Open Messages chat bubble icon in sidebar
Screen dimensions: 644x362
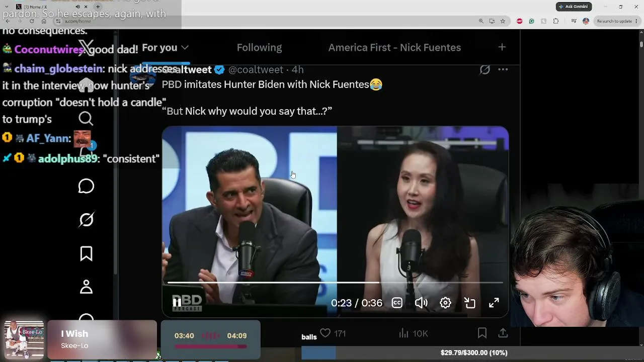(x=86, y=186)
